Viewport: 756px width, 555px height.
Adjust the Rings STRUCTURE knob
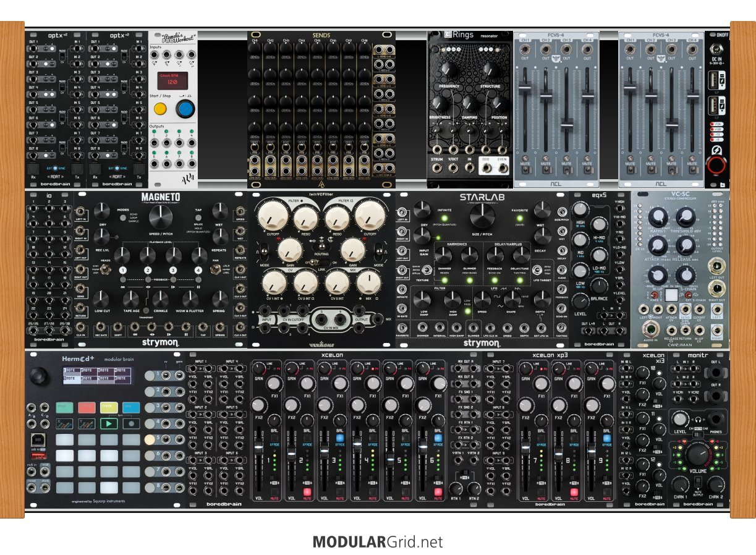[490, 69]
